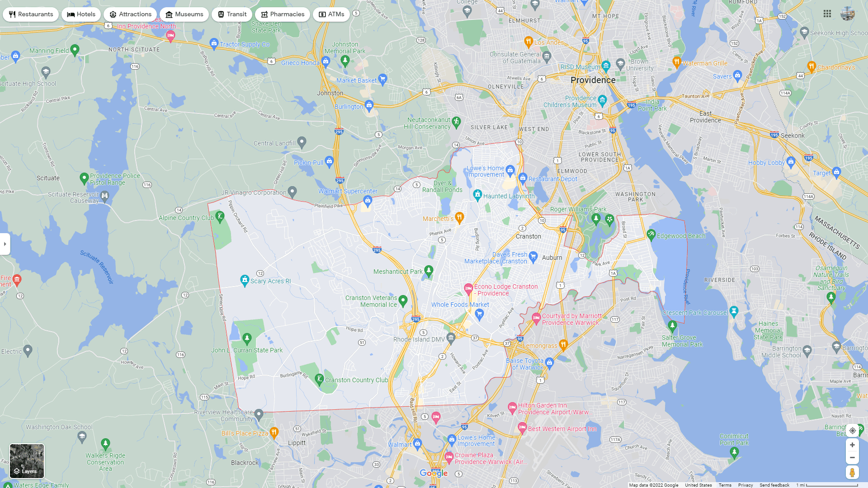This screenshot has width=868, height=488.
Task: Select Lowe's Home Improvement Cranston pin
Action: [510, 171]
